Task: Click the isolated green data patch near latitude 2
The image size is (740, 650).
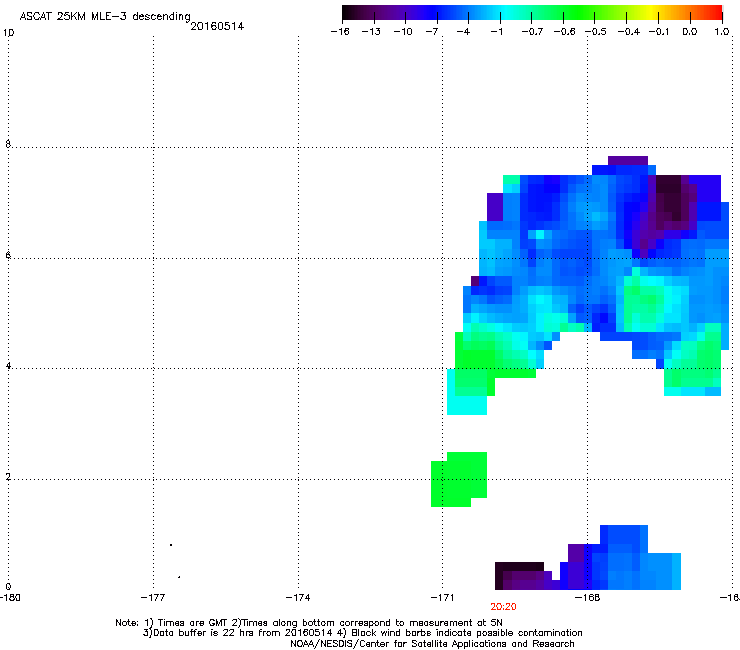Action: tap(459, 480)
